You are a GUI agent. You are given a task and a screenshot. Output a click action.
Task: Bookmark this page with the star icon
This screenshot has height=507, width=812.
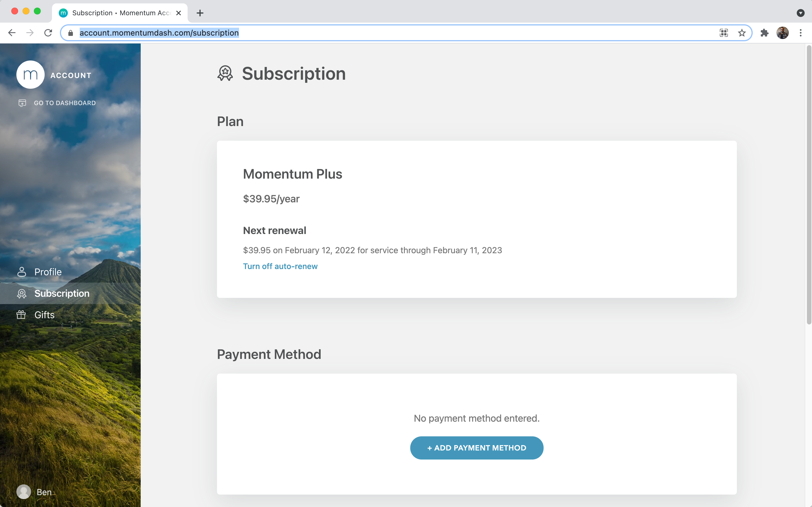[742, 33]
